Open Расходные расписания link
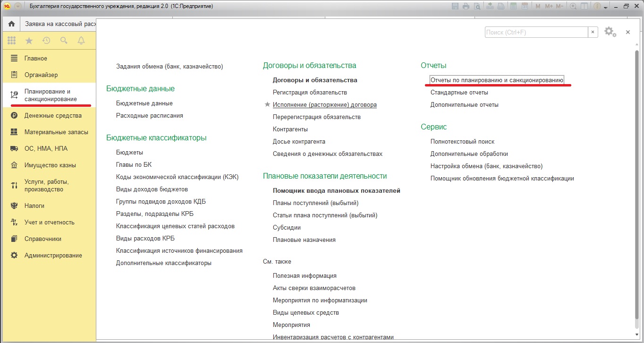The image size is (644, 343). point(150,116)
